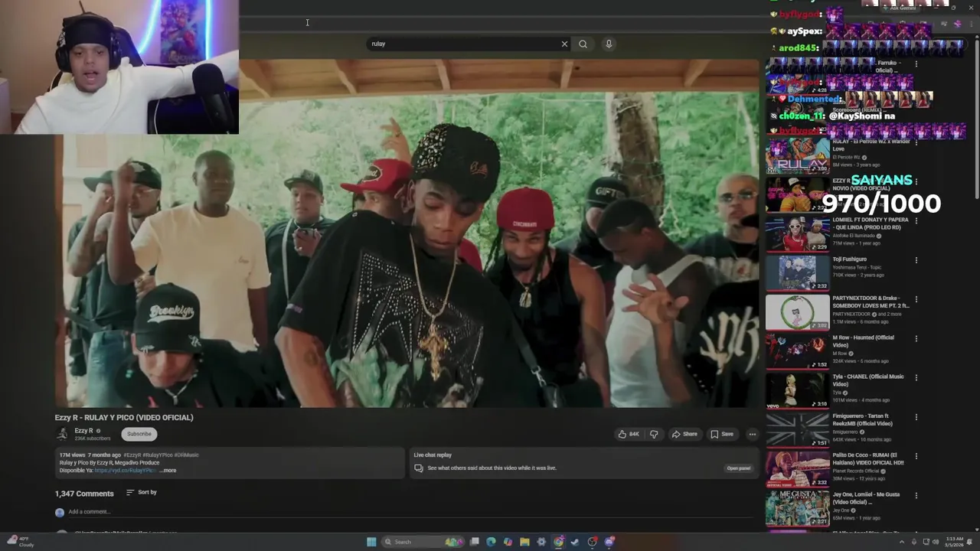Viewport: 980px width, 551px height.
Task: Open options for RULAY El Perrote WZ video
Action: click(x=916, y=143)
